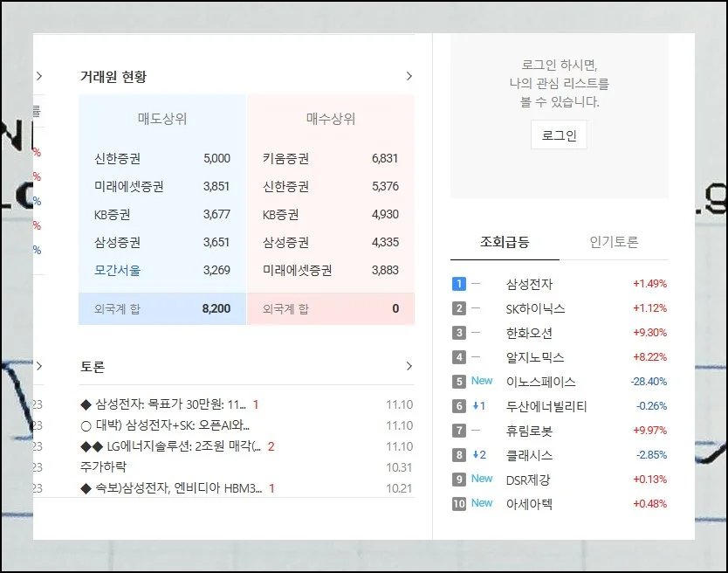This screenshot has height=573, width=728.
Task: Click rank 10 badge for 아세아텍
Action: [459, 504]
